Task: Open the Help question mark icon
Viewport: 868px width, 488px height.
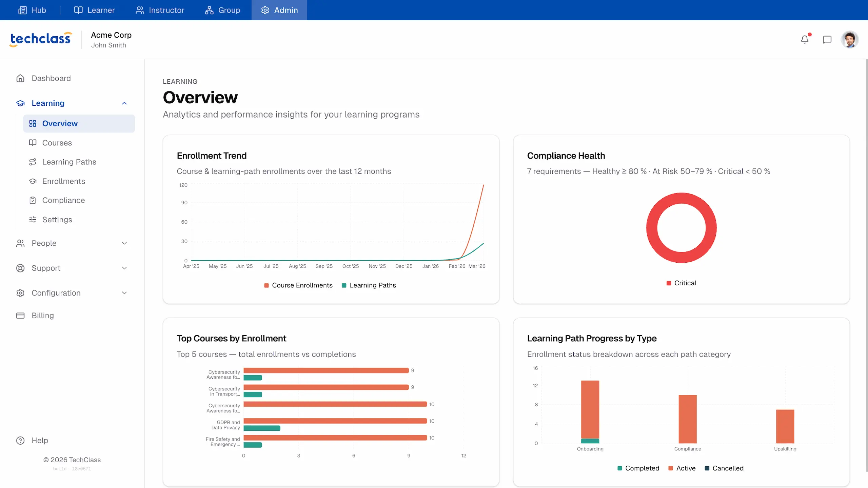Action: (x=20, y=440)
